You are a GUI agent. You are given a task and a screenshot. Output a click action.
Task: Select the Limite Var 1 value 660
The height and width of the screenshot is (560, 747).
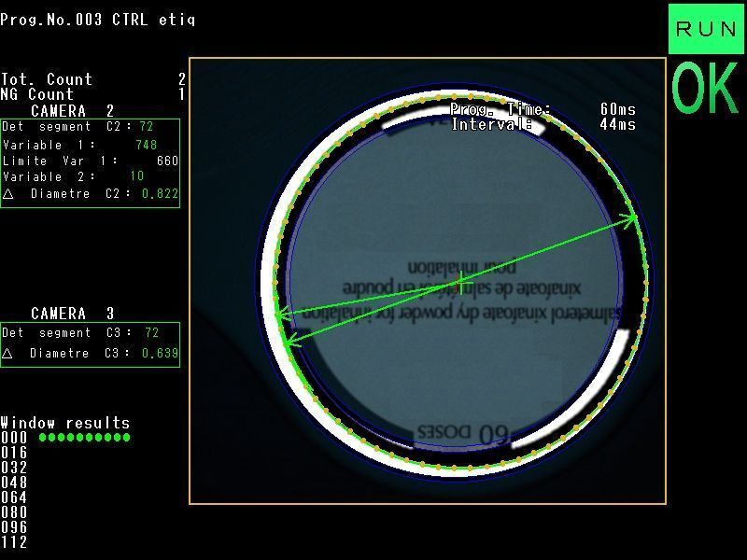pyautogui.click(x=168, y=161)
